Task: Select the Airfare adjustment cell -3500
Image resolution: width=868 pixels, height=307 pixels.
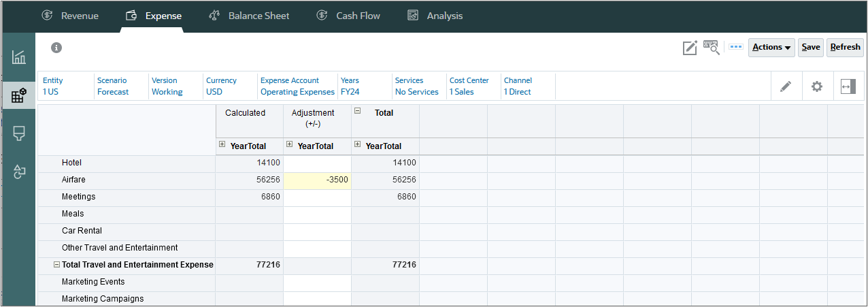Action: tap(318, 180)
